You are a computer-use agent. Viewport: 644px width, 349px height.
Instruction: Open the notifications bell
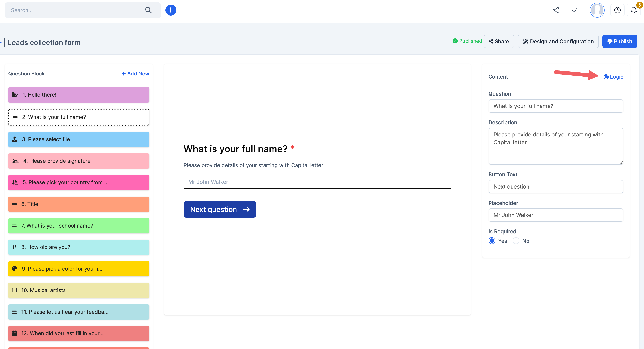pyautogui.click(x=633, y=10)
